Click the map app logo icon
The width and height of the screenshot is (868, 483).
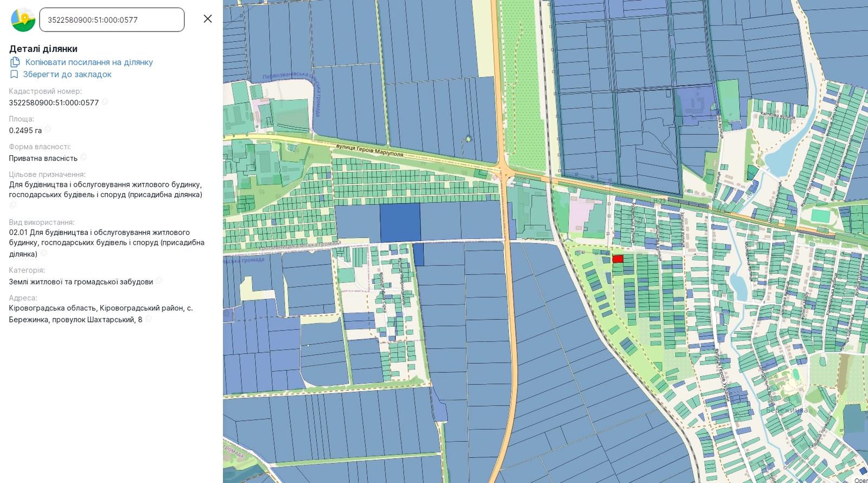tap(23, 20)
